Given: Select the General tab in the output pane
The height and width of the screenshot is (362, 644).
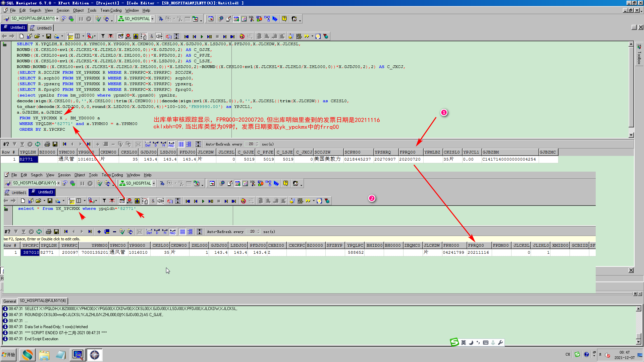Looking at the screenshot, I should [9, 301].
